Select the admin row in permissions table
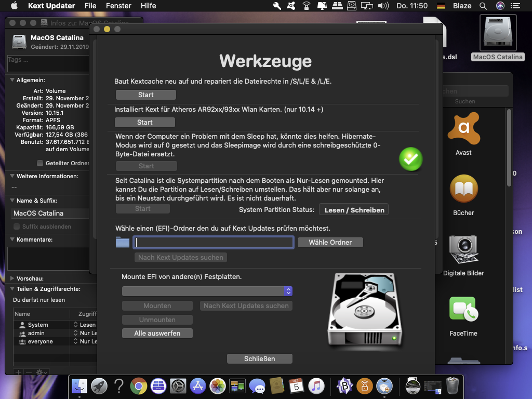This screenshot has height=399, width=532. click(55, 333)
